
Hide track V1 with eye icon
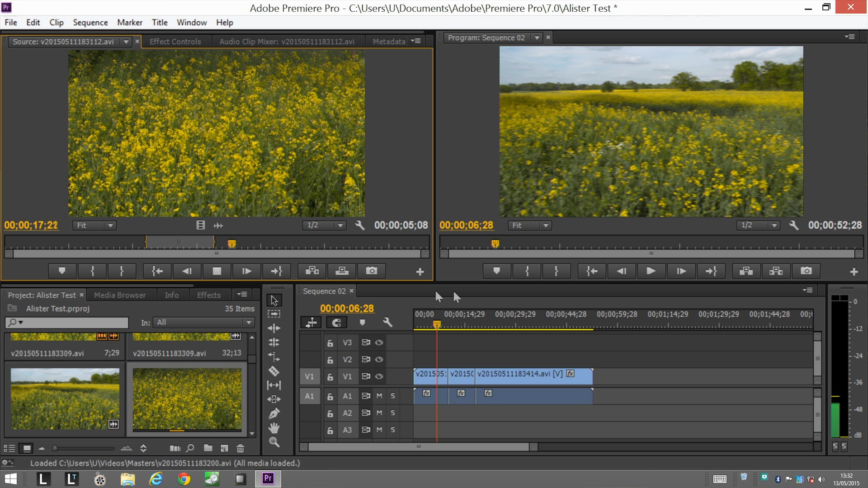tap(379, 376)
